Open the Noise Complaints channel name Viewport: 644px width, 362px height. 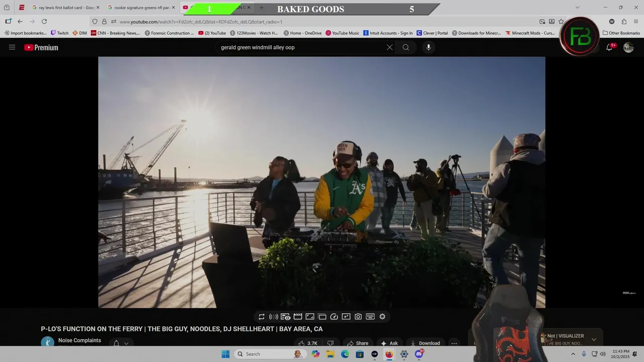[x=79, y=340]
